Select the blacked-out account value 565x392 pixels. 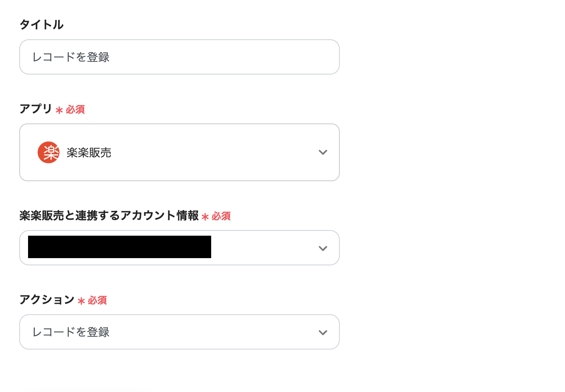[119, 247]
